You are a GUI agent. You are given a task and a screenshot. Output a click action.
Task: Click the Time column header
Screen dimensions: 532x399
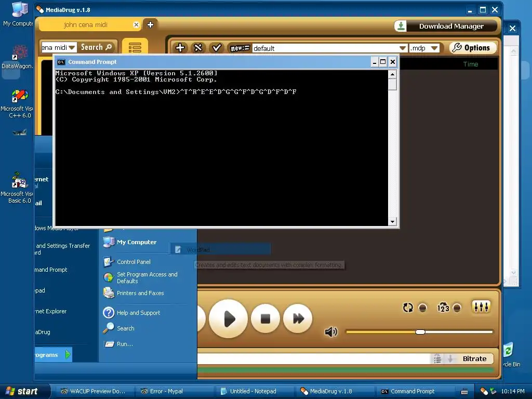(x=471, y=64)
